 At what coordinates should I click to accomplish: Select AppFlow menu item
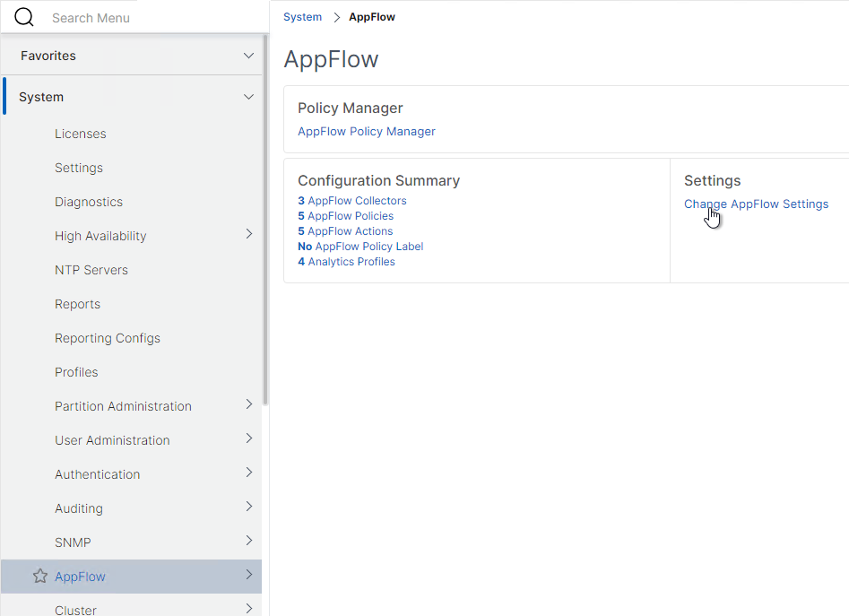coord(80,577)
